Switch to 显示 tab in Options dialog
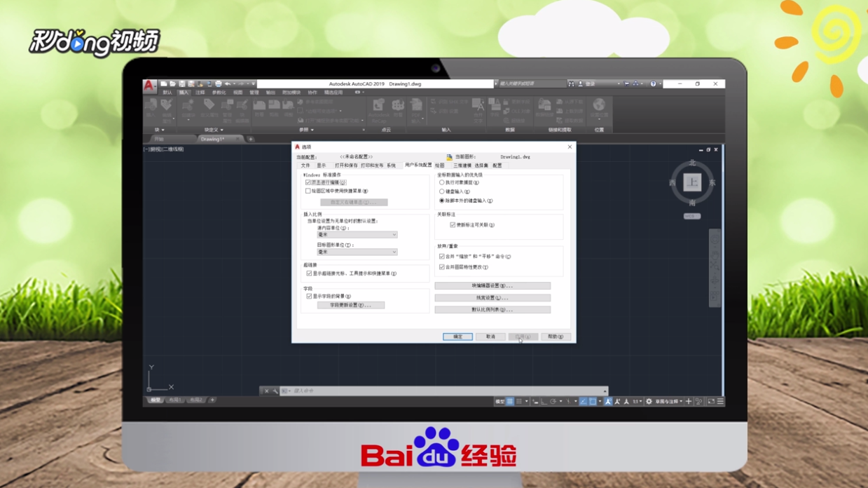 click(x=322, y=165)
